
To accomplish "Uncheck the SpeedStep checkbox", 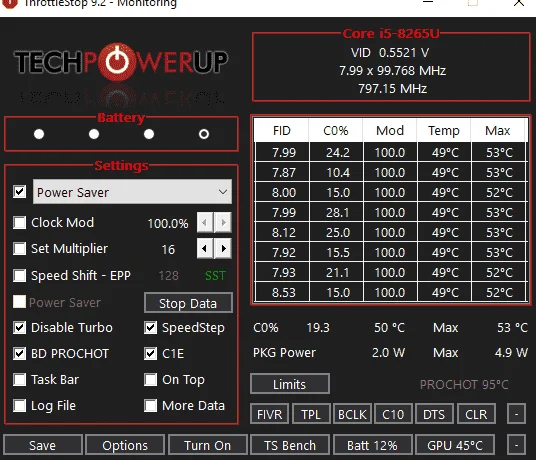I will (x=150, y=327).
